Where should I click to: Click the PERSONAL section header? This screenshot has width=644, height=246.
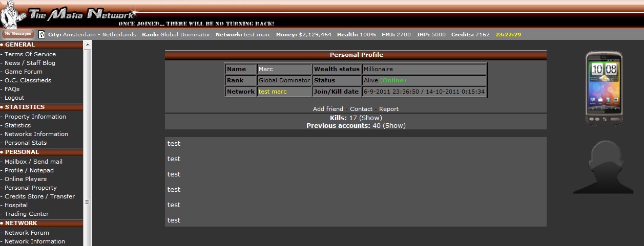[41, 152]
